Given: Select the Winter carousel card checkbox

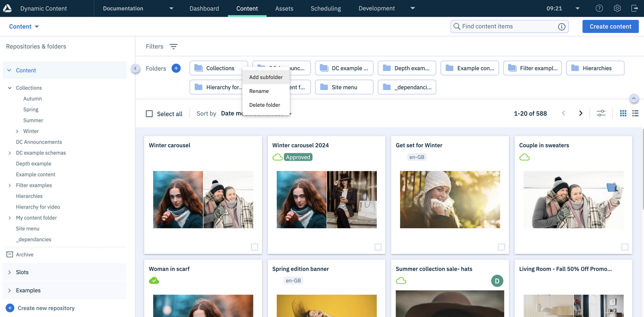Looking at the screenshot, I should tap(255, 247).
